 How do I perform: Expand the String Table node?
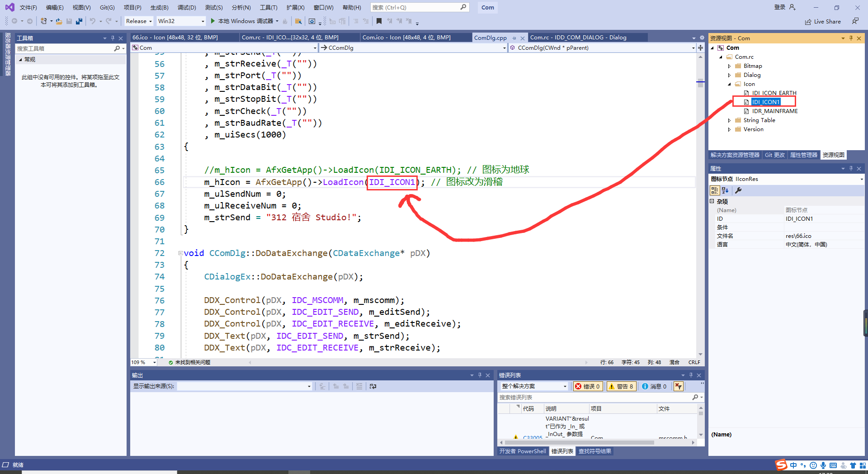pyautogui.click(x=729, y=120)
